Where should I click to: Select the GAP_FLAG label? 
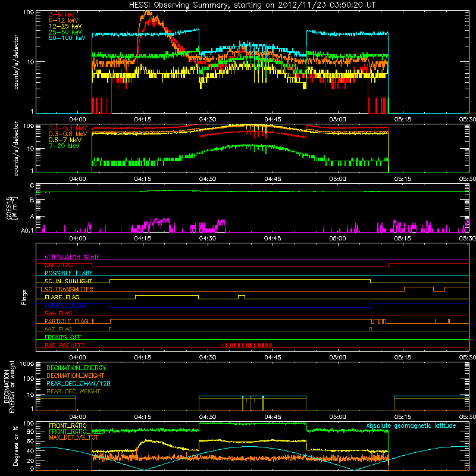58,265
